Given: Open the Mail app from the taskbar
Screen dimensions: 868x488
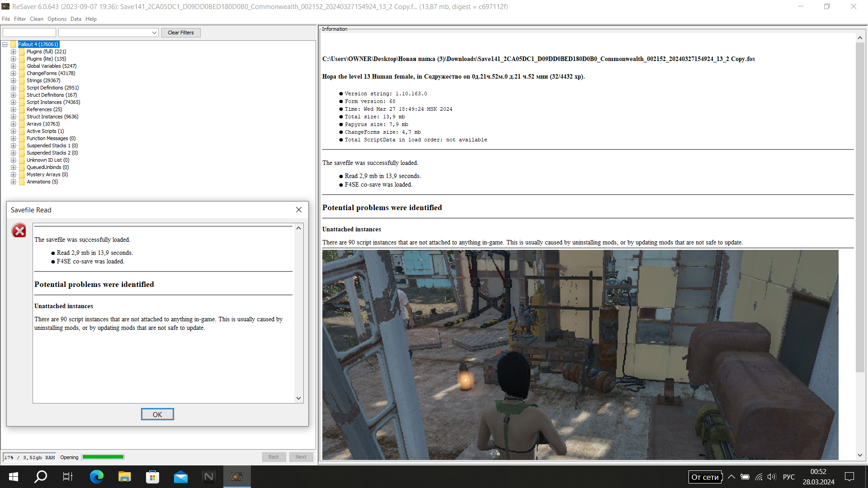Looking at the screenshot, I should (181, 477).
